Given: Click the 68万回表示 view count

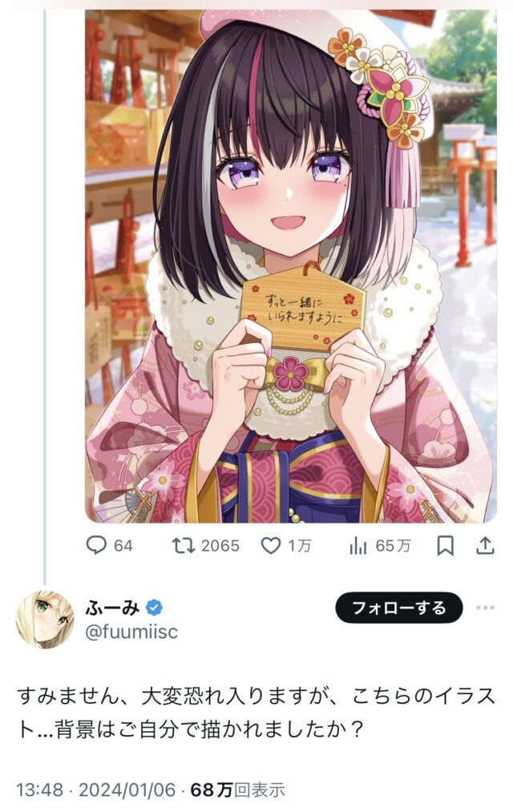Looking at the screenshot, I should 237,790.
